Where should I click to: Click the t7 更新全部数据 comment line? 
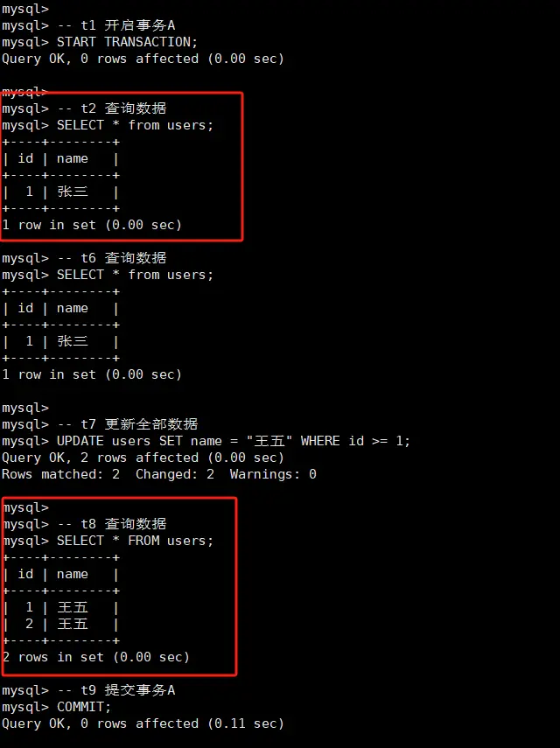(x=100, y=424)
